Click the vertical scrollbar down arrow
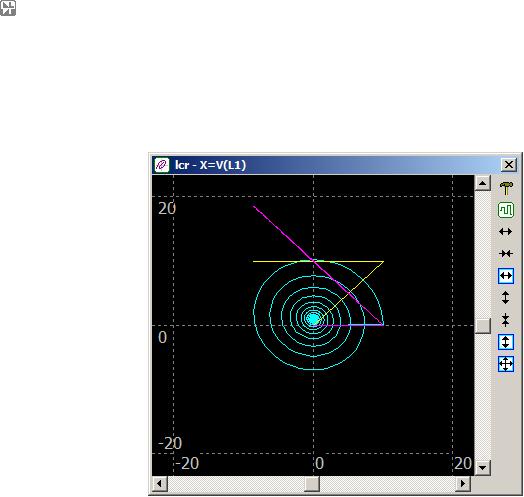Viewport: 524px width, 497px height. click(483, 467)
